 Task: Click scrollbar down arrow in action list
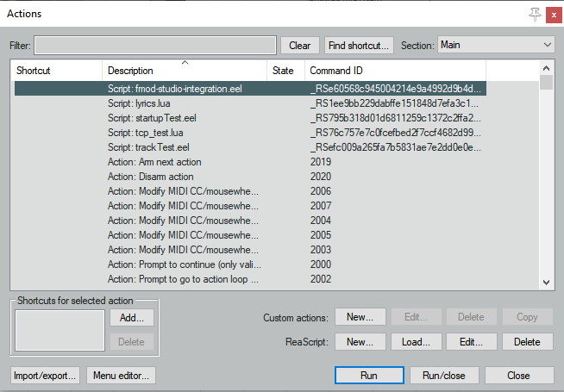click(x=546, y=282)
